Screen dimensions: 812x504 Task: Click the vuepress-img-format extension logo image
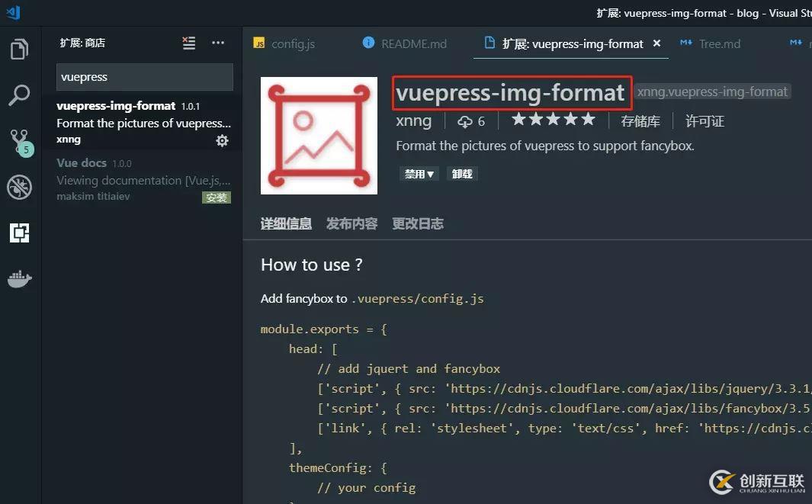click(x=319, y=136)
